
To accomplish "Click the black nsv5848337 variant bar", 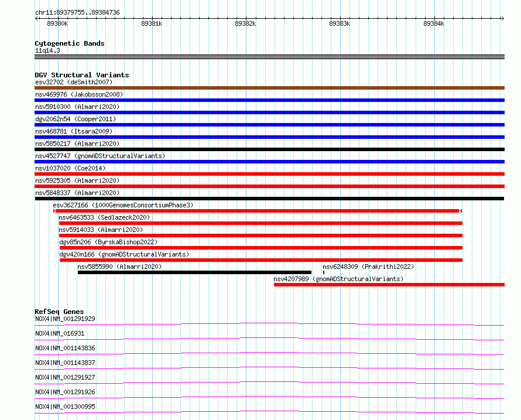I will 269,199.
